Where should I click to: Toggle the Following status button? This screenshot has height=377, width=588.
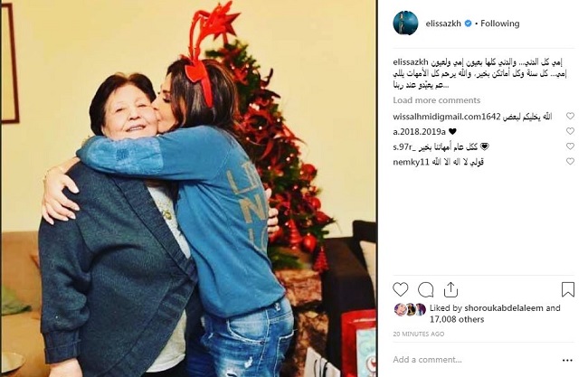point(500,24)
